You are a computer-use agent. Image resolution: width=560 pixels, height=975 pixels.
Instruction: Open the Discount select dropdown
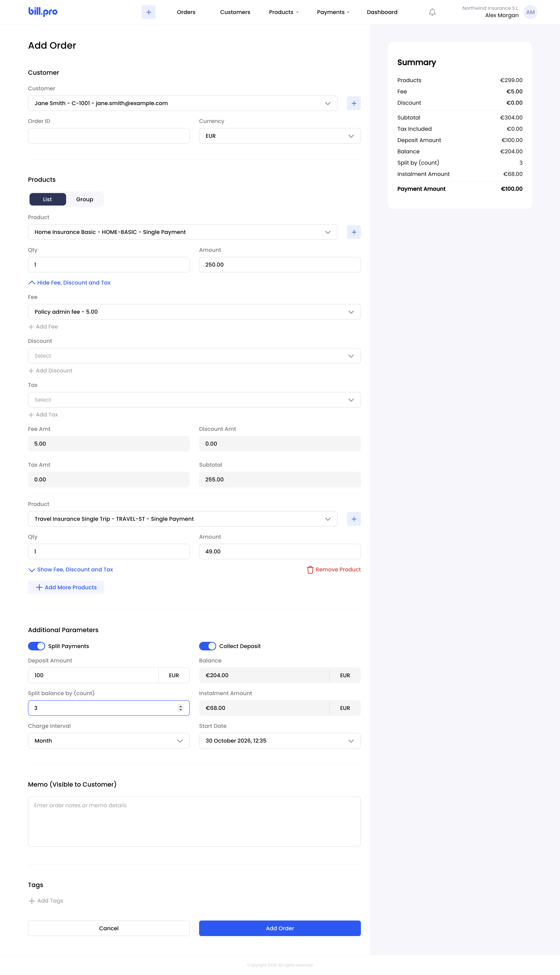tap(194, 356)
